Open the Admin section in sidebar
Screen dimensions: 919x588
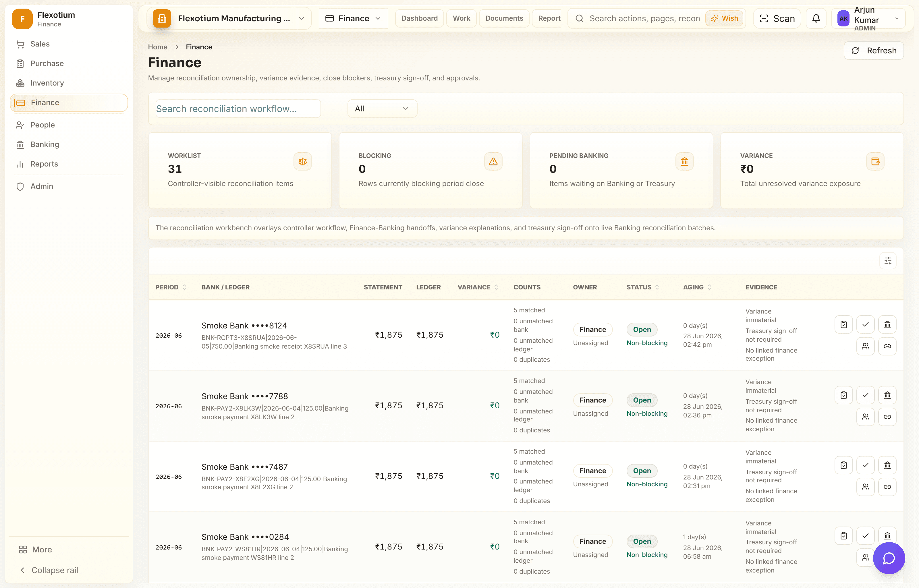pos(69,186)
